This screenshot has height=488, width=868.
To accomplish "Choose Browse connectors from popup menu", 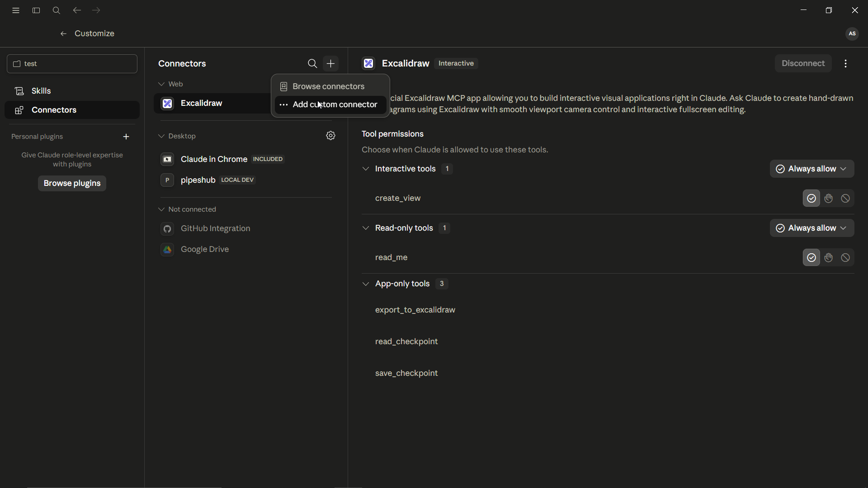I will [330, 86].
